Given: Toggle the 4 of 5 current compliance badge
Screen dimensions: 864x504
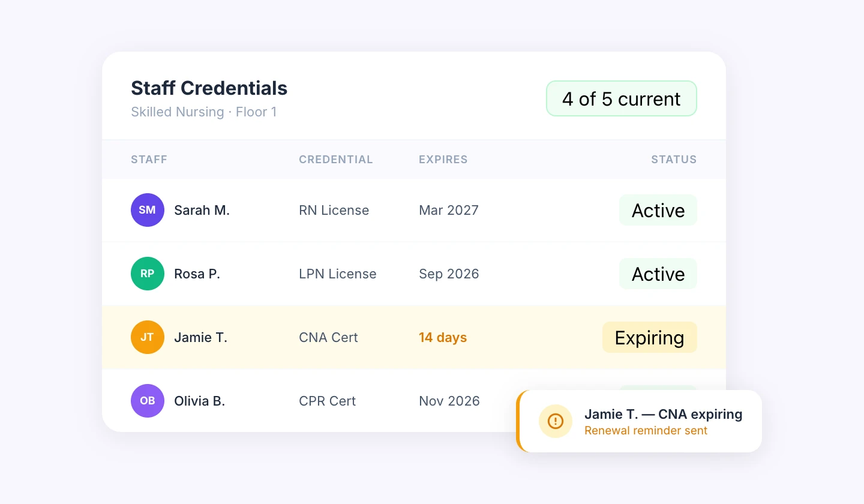Looking at the screenshot, I should pos(621,98).
